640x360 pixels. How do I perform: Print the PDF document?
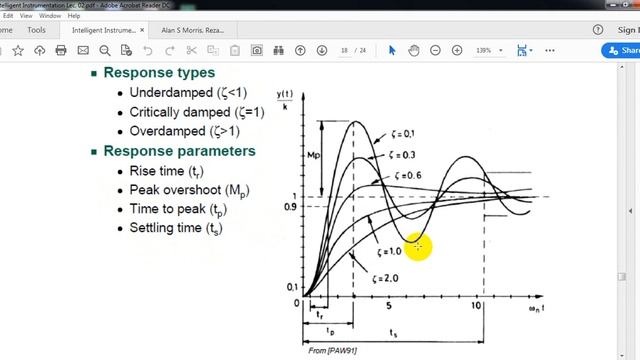61,51
